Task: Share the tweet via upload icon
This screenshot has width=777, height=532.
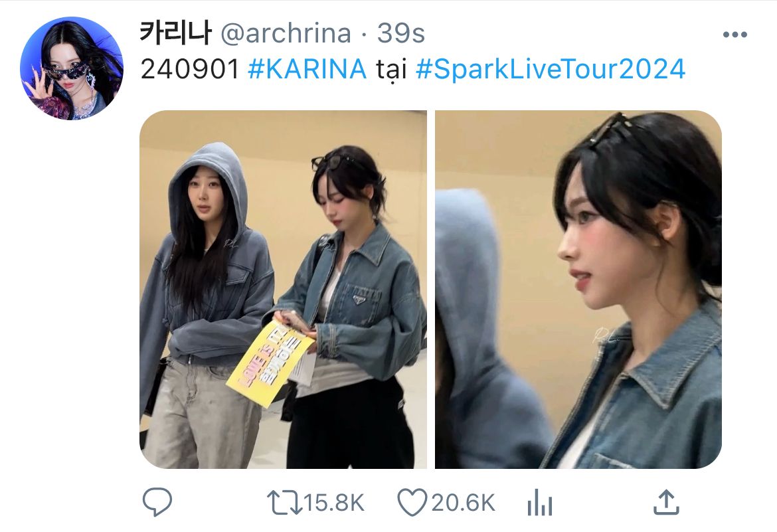Action: pyautogui.click(x=667, y=502)
